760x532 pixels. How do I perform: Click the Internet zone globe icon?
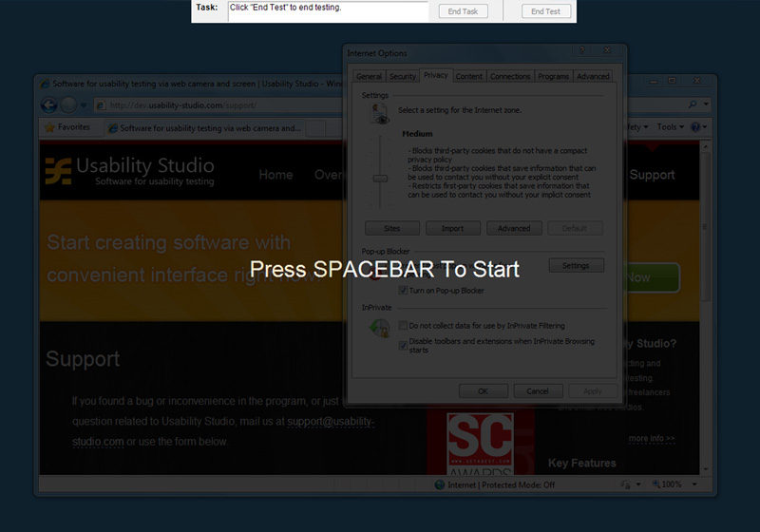(440, 485)
